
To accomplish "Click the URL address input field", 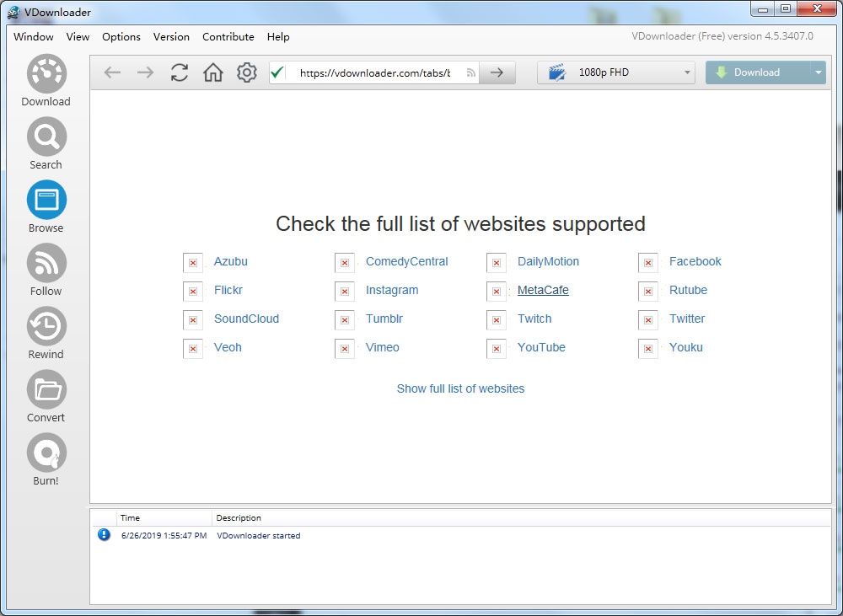I will point(375,72).
